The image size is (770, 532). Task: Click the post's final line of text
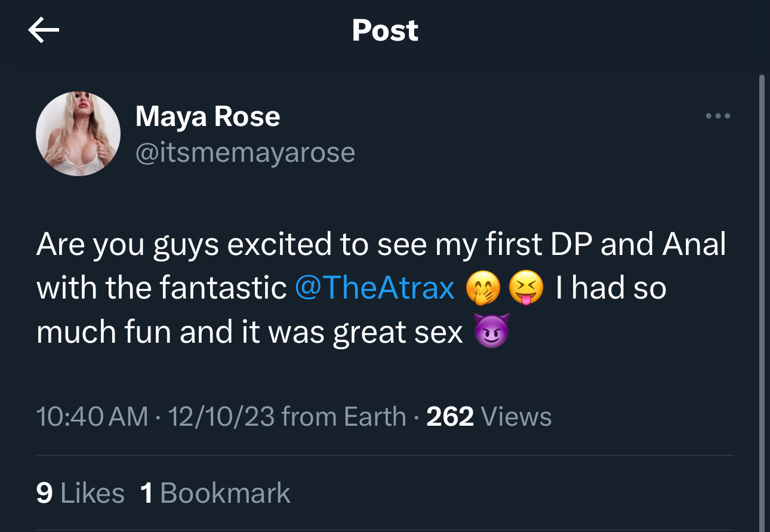pos(250,333)
